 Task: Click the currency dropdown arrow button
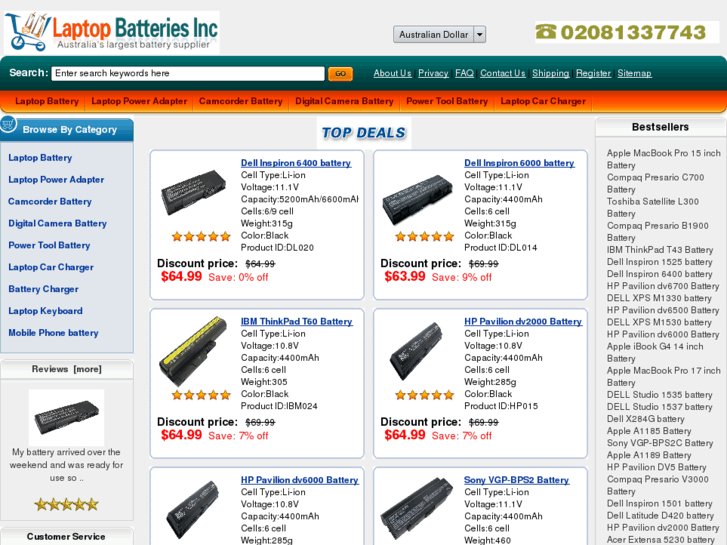click(x=479, y=34)
